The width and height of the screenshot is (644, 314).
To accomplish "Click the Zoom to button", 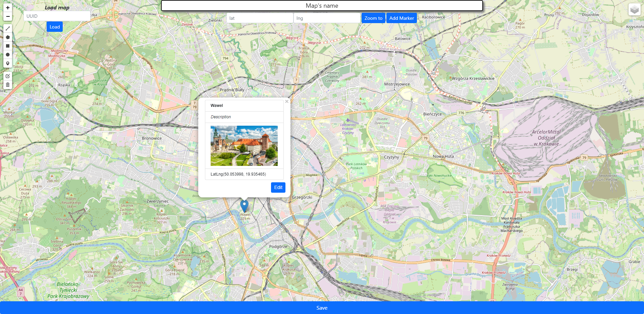I will coord(373,18).
